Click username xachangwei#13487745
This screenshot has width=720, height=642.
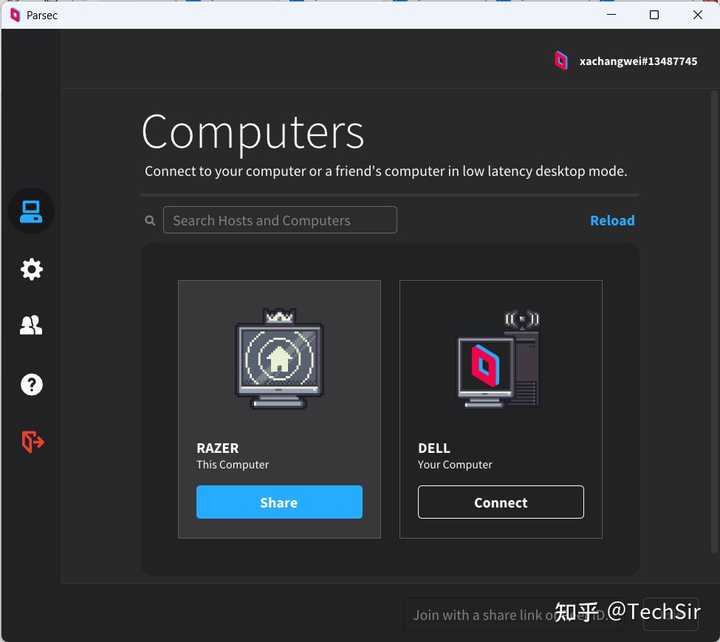point(638,62)
